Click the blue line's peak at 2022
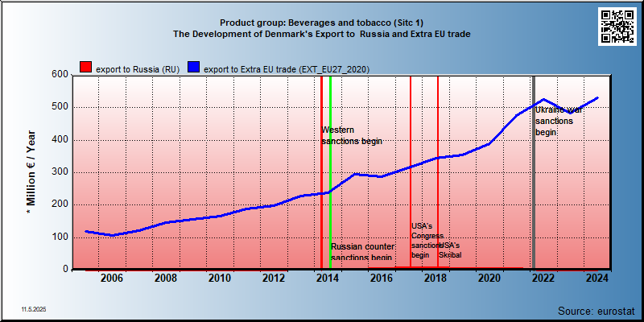This screenshot has height=322, width=644. click(543, 99)
